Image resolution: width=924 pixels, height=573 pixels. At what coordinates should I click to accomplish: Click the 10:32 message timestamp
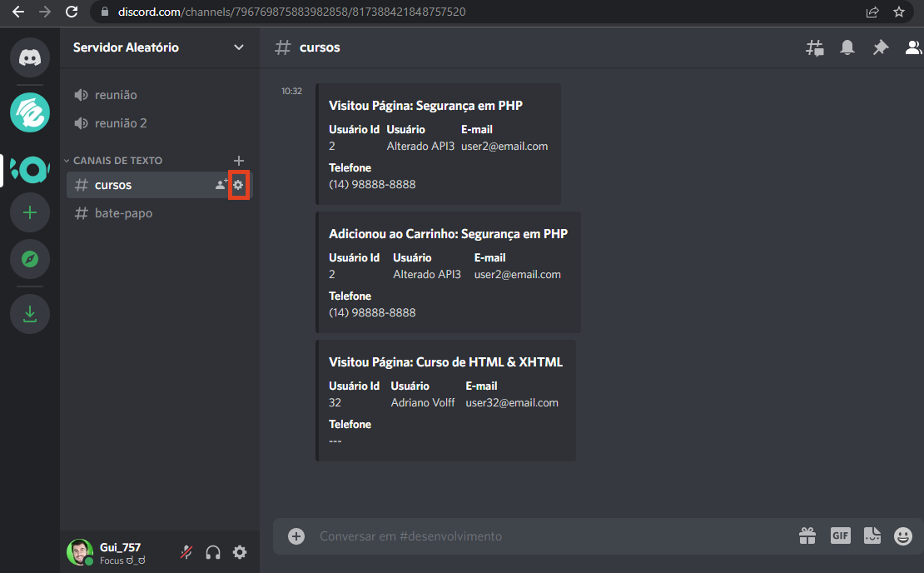[291, 91]
